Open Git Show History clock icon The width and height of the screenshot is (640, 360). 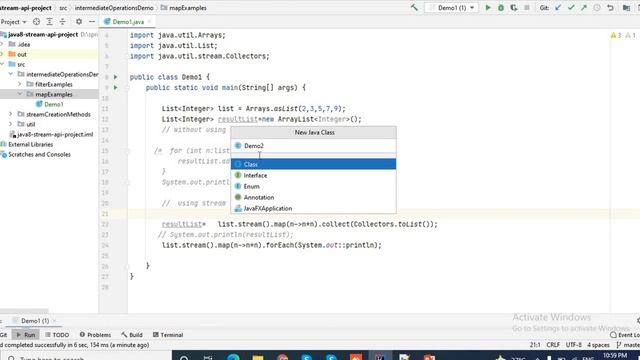(x=597, y=7)
